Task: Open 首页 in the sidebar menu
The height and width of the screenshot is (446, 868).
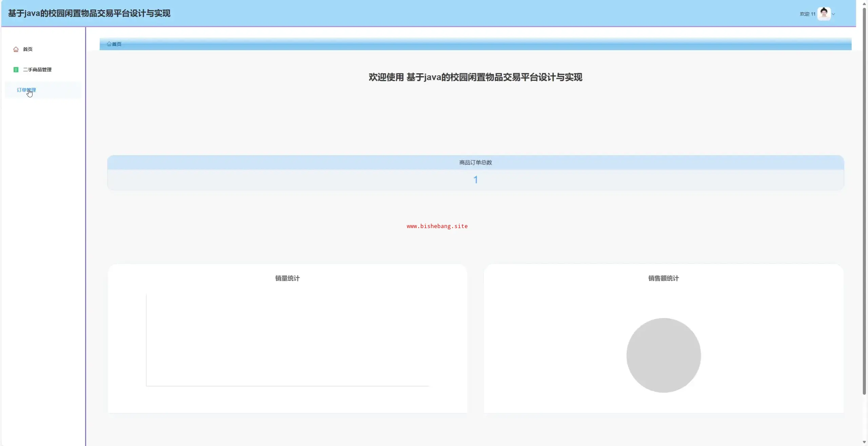Action: coord(28,50)
